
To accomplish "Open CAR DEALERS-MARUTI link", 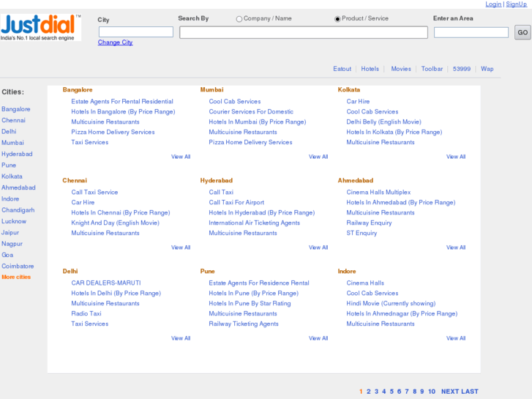I will point(106,283).
